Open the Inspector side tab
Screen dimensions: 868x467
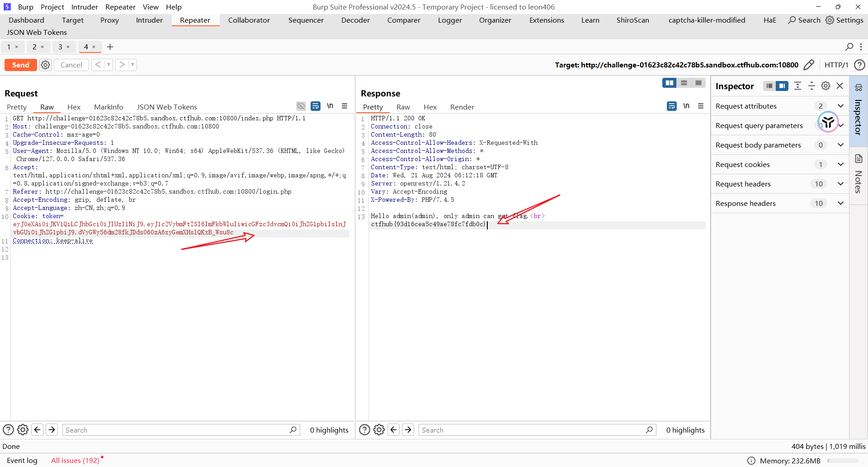tap(859, 111)
